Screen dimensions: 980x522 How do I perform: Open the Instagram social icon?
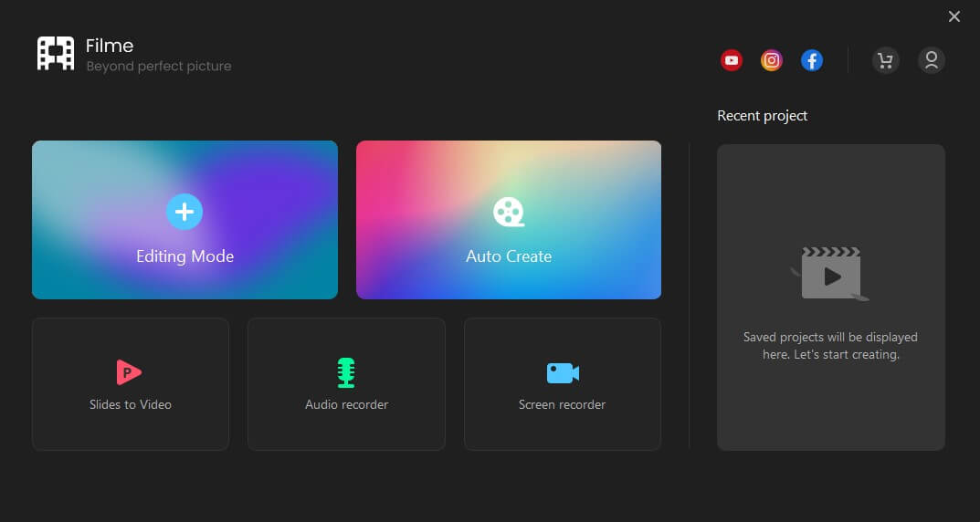pyautogui.click(x=772, y=60)
